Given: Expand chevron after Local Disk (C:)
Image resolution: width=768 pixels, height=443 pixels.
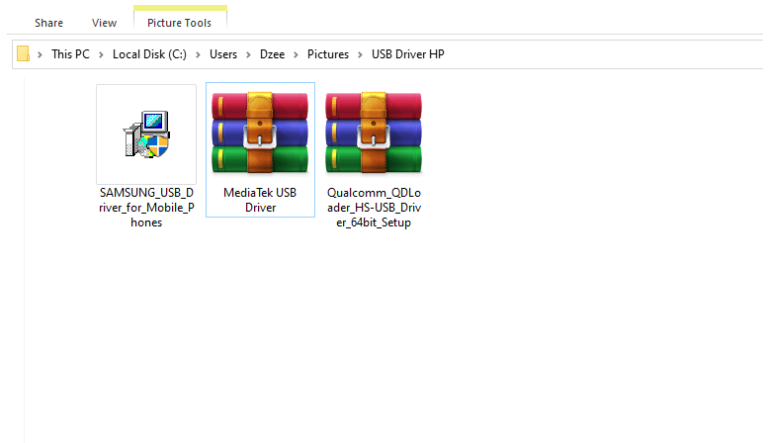Looking at the screenshot, I should tap(198, 54).
